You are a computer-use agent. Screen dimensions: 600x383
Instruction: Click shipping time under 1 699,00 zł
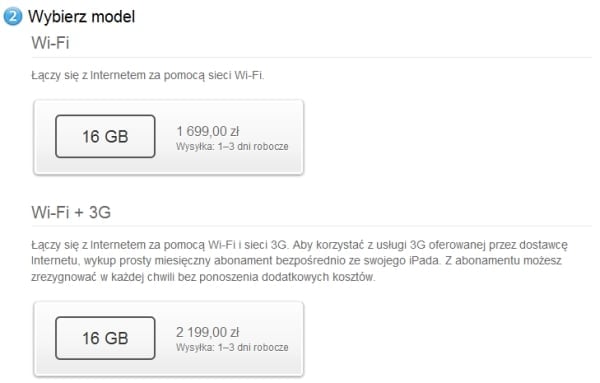tap(232, 147)
